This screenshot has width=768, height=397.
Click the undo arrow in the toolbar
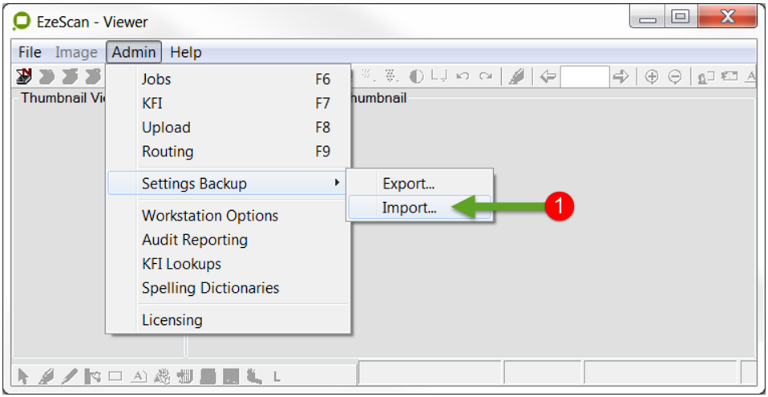point(462,76)
